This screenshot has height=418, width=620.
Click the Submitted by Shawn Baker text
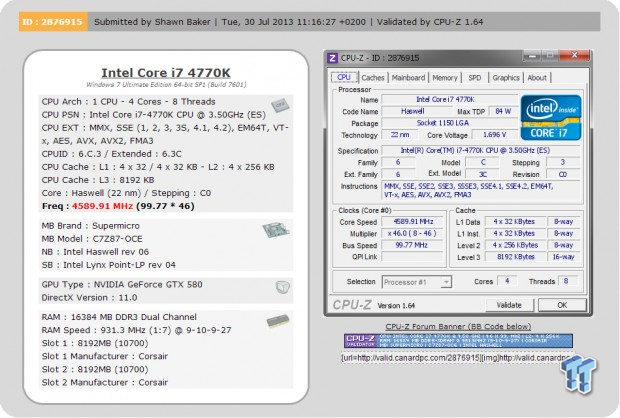[x=152, y=22]
